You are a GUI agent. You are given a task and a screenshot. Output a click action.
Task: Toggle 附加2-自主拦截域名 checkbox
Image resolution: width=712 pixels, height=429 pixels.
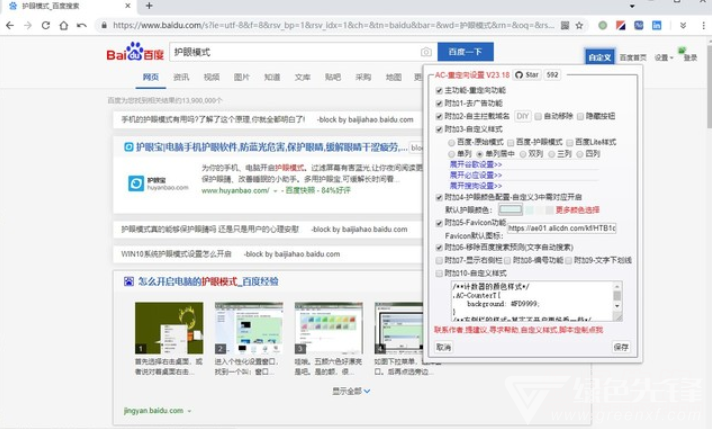tap(439, 116)
